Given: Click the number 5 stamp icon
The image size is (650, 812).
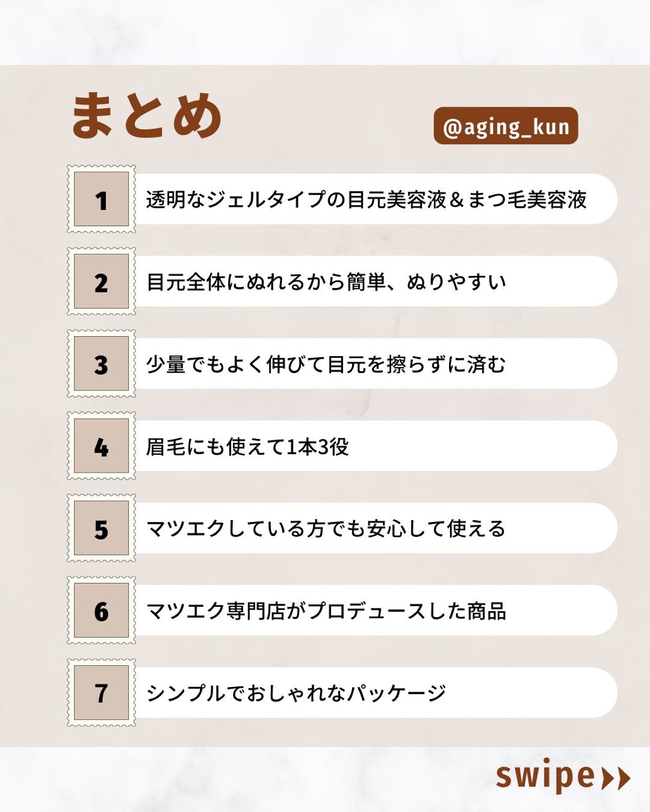Looking at the screenshot, I should (101, 528).
